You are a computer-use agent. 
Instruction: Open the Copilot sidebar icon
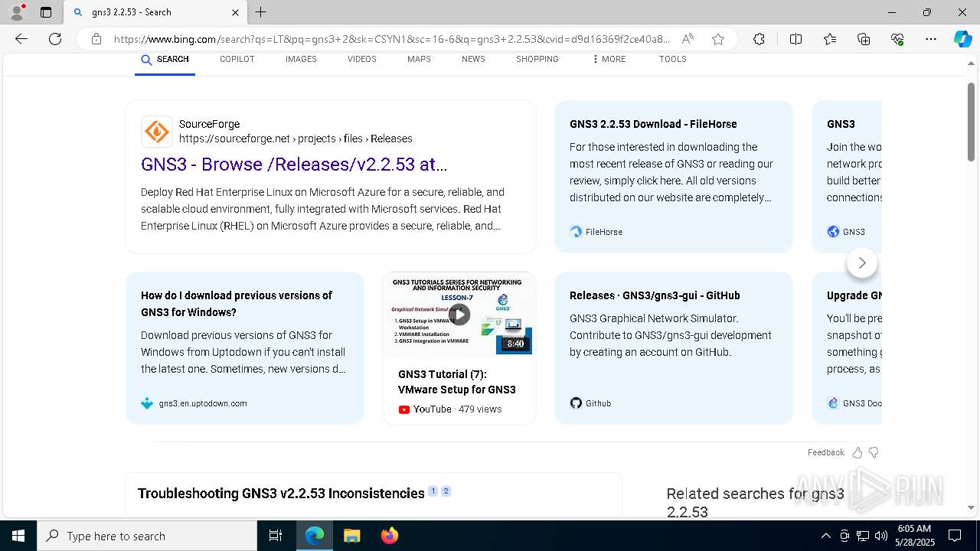(x=962, y=39)
